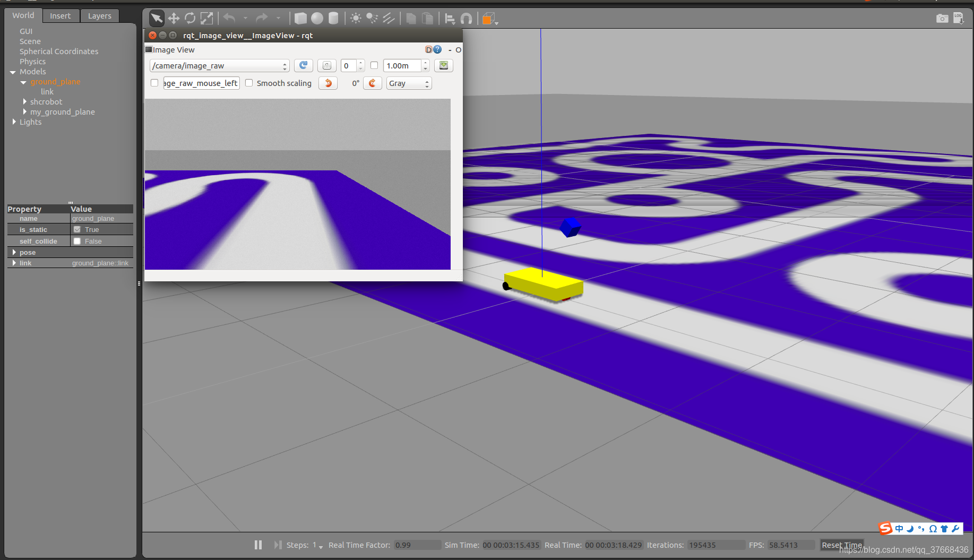Expand the link property row
The image size is (974, 560).
coord(14,263)
